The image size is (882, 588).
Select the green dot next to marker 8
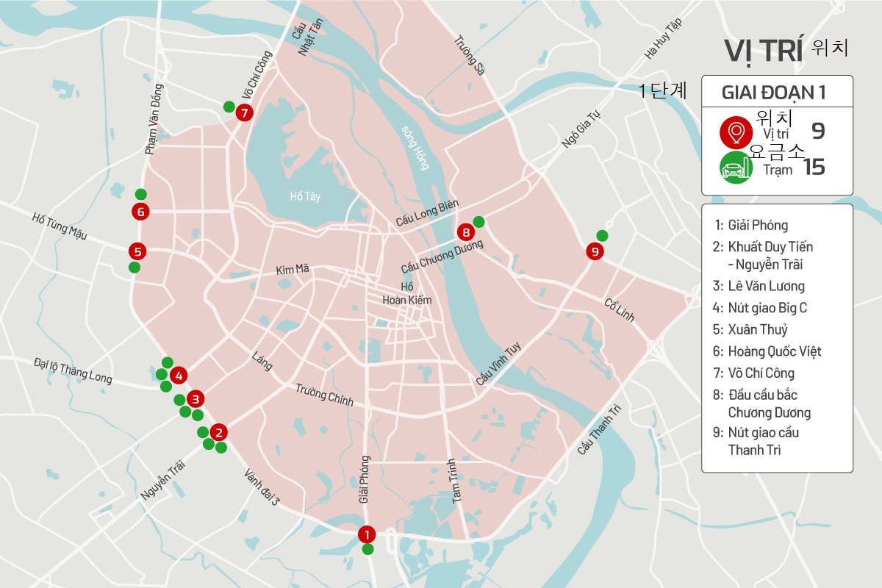pyautogui.click(x=478, y=221)
